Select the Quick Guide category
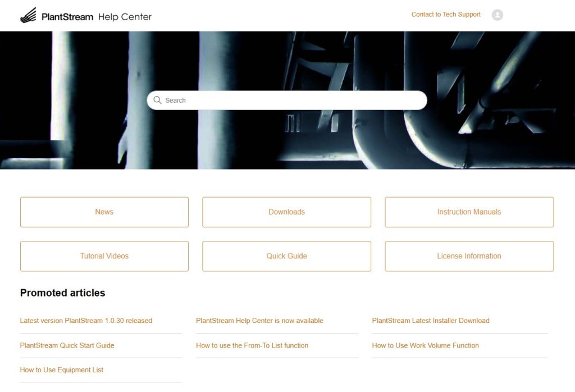This screenshot has width=575, height=392. click(x=286, y=256)
